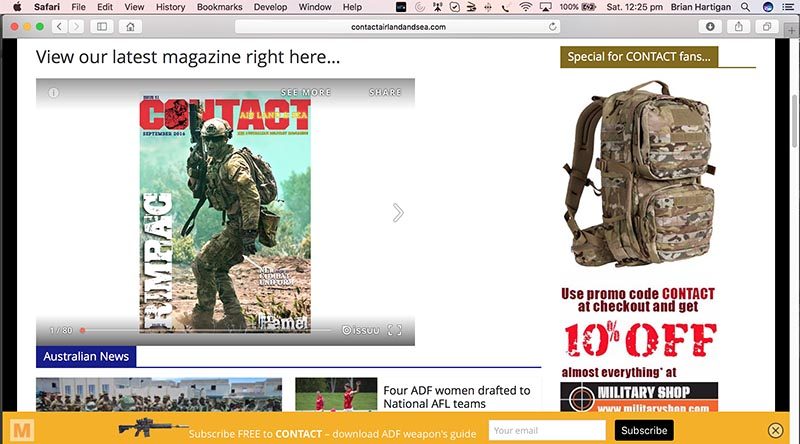This screenshot has height=444, width=800.
Task: Open the Four ADF women drafted article link
Action: [457, 397]
